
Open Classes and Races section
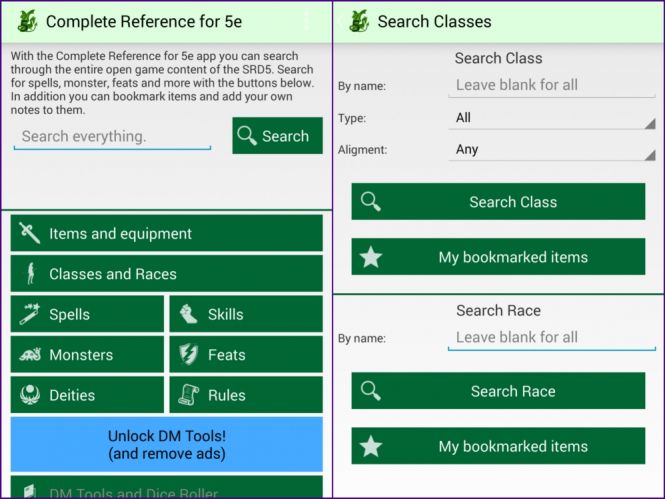click(x=167, y=273)
